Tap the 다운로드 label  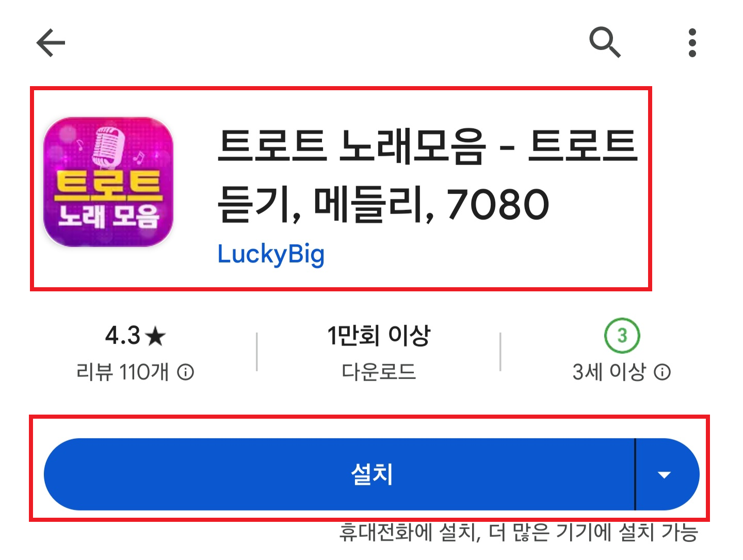pyautogui.click(x=379, y=372)
